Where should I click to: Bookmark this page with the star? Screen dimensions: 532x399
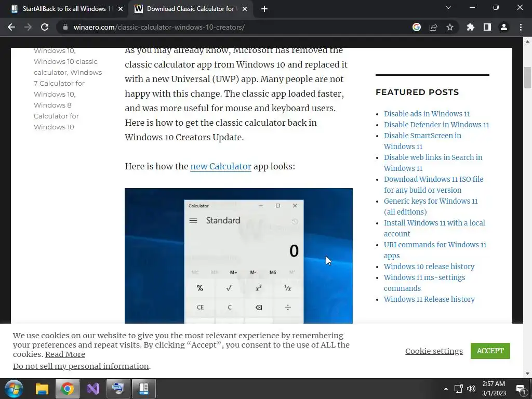click(450, 27)
